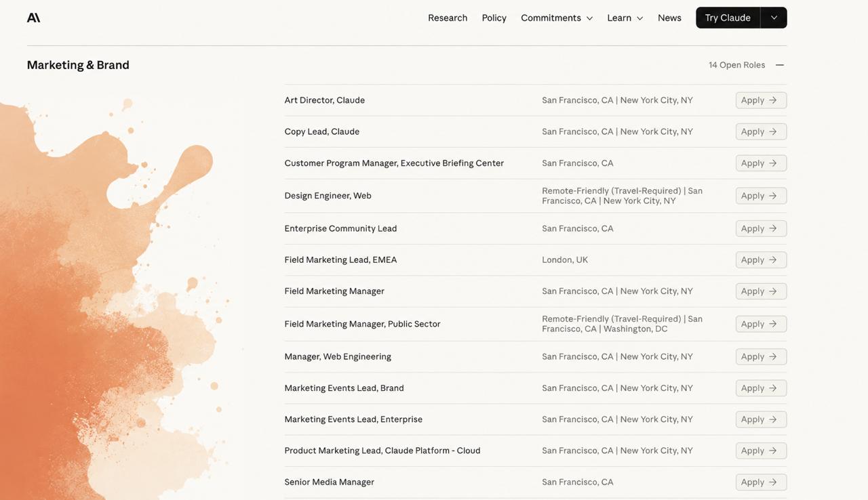The image size is (868, 500).
Task: Open the Enterprise Community Lead listing
Action: [x=341, y=228]
